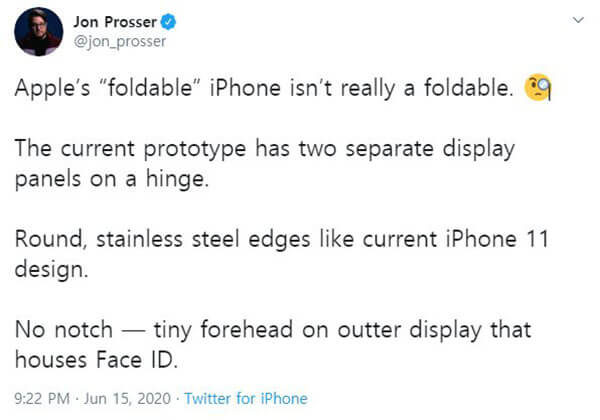Open Jon Prosser's profile picture
The height and width of the screenshot is (420, 600).
[x=39, y=32]
